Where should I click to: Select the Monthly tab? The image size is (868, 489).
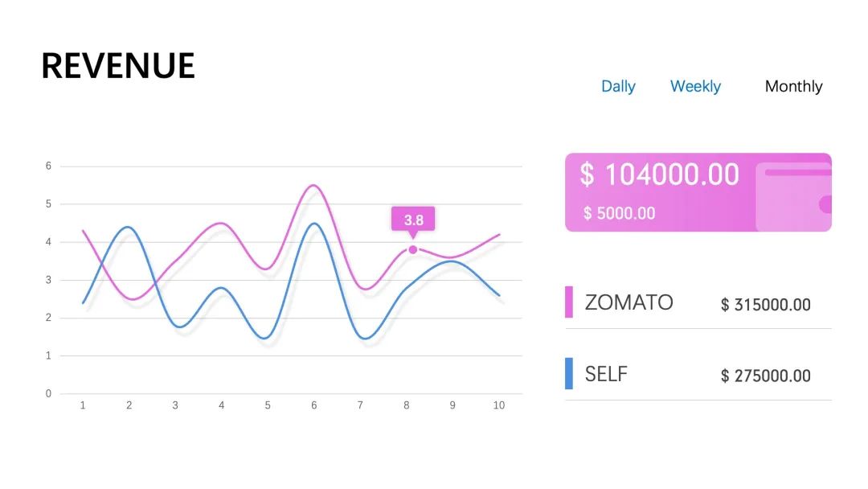click(x=793, y=86)
